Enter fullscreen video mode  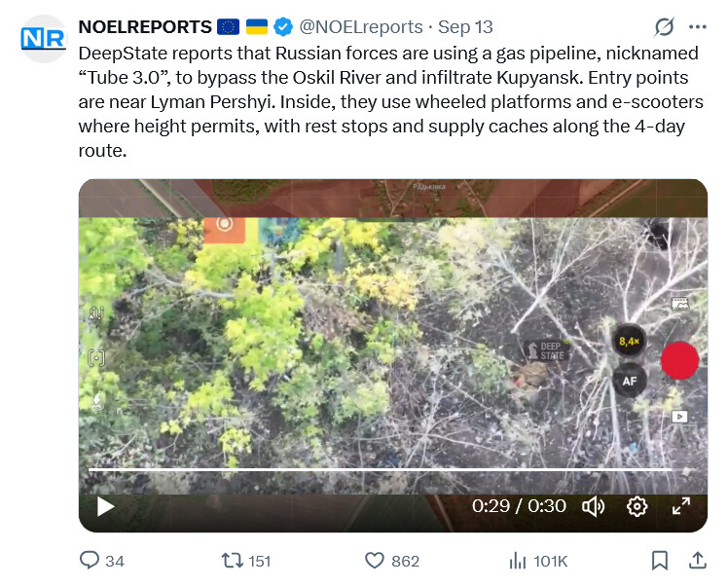click(x=681, y=506)
